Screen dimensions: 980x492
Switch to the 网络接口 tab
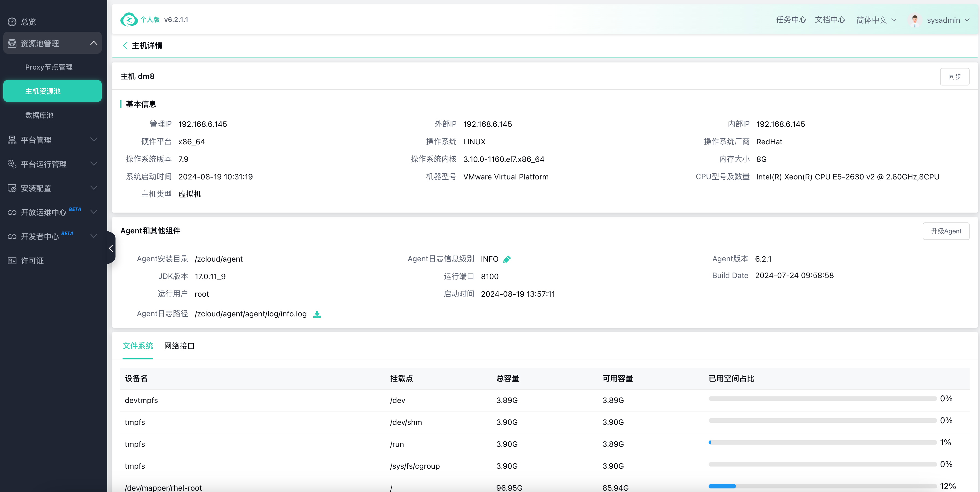[179, 346]
